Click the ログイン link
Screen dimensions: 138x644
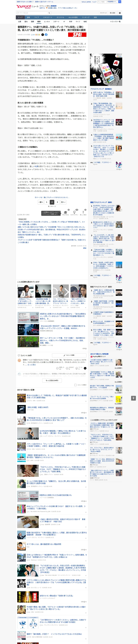pyautogui.click(x=42, y=8)
